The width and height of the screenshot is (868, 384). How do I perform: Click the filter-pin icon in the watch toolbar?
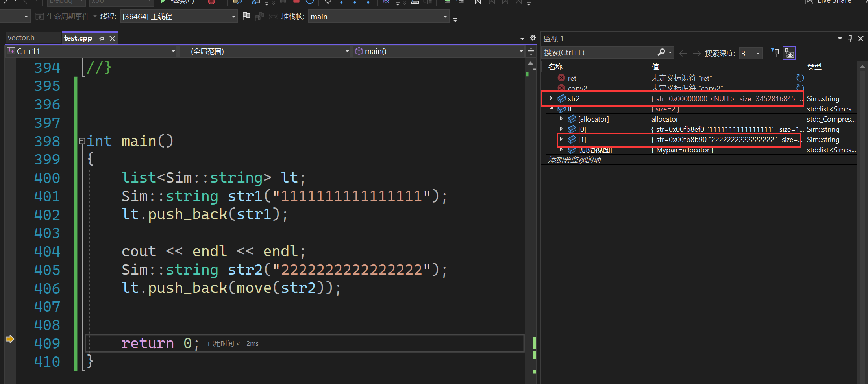(x=775, y=53)
